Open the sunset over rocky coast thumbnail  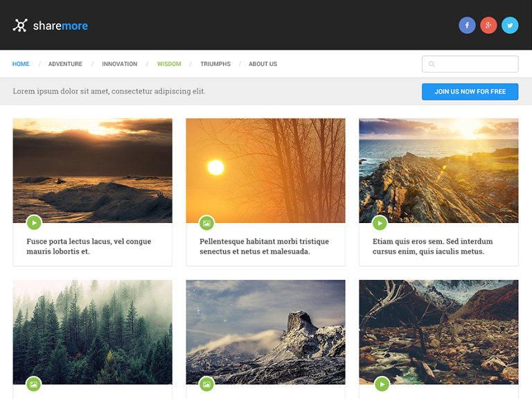point(438,170)
